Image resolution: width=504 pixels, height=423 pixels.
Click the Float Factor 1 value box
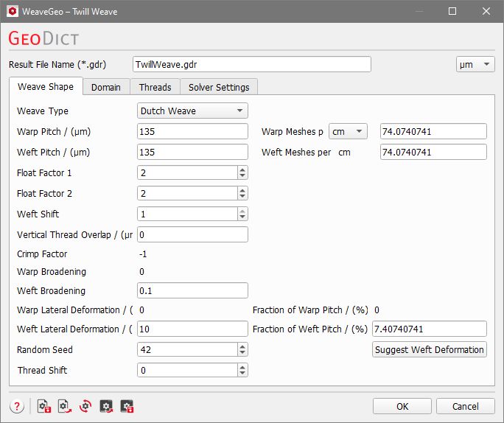click(x=187, y=172)
